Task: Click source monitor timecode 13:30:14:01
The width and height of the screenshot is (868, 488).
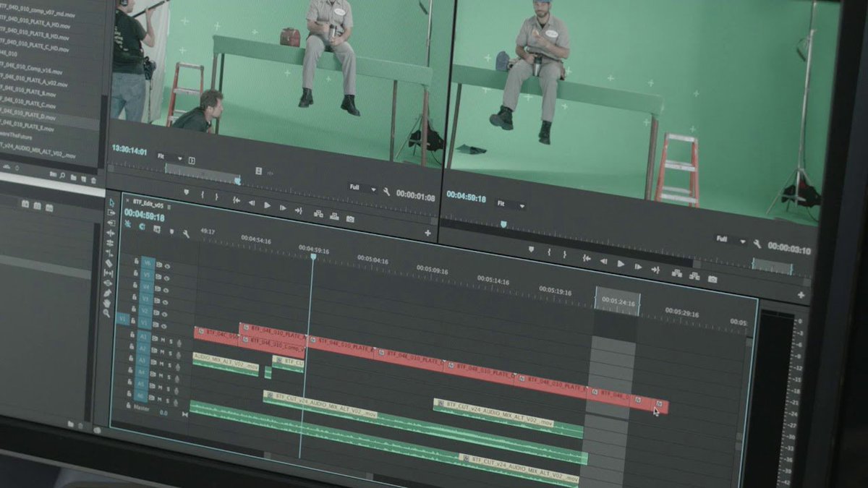Action: point(129,150)
